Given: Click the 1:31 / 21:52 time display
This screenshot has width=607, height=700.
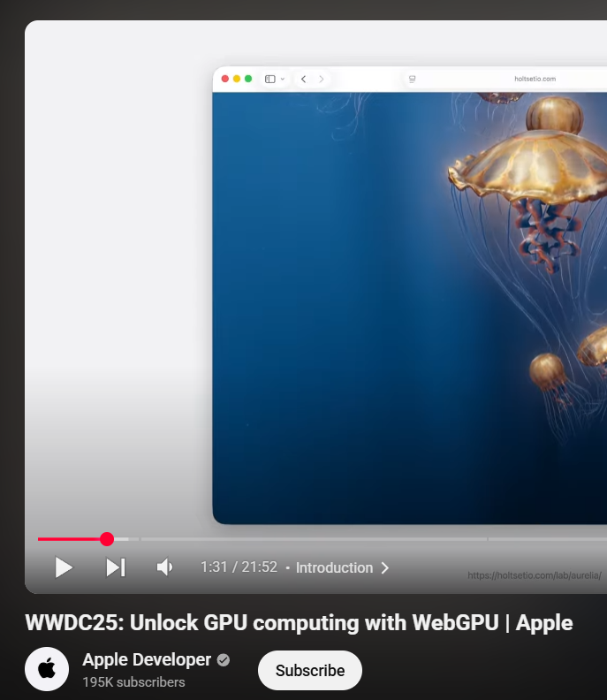Looking at the screenshot, I should [239, 567].
